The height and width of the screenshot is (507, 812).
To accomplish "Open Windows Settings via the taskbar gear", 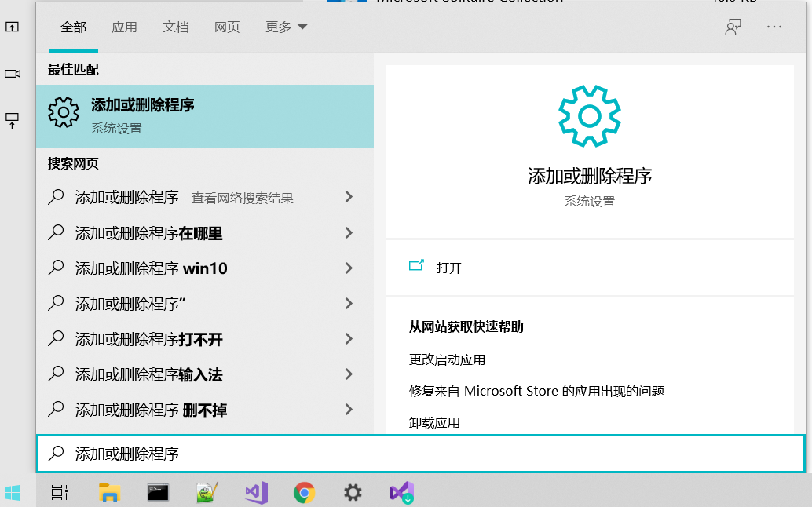I will pos(352,492).
